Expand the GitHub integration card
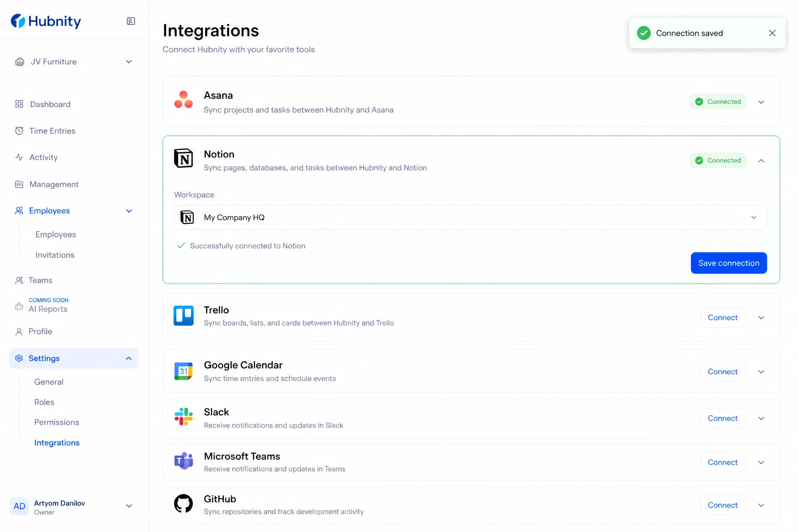This screenshot has width=798, height=532. point(761,505)
